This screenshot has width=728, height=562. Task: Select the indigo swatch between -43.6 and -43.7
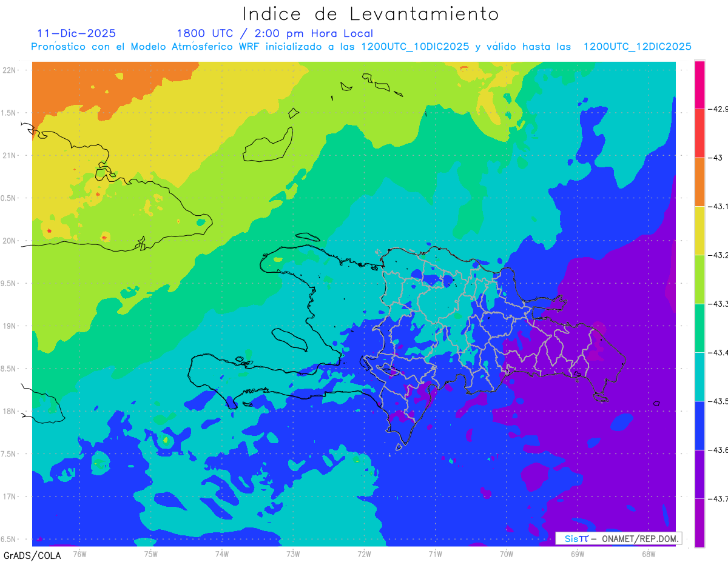pyautogui.click(x=699, y=474)
